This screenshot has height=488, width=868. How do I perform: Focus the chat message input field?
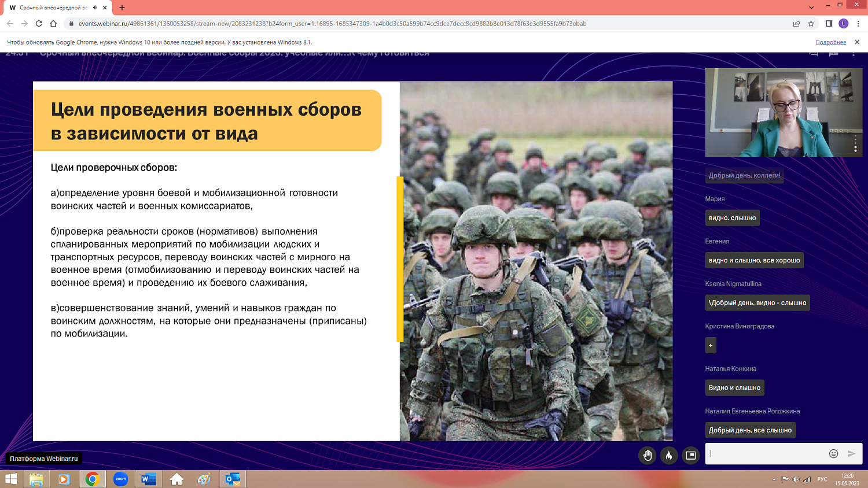(767, 454)
